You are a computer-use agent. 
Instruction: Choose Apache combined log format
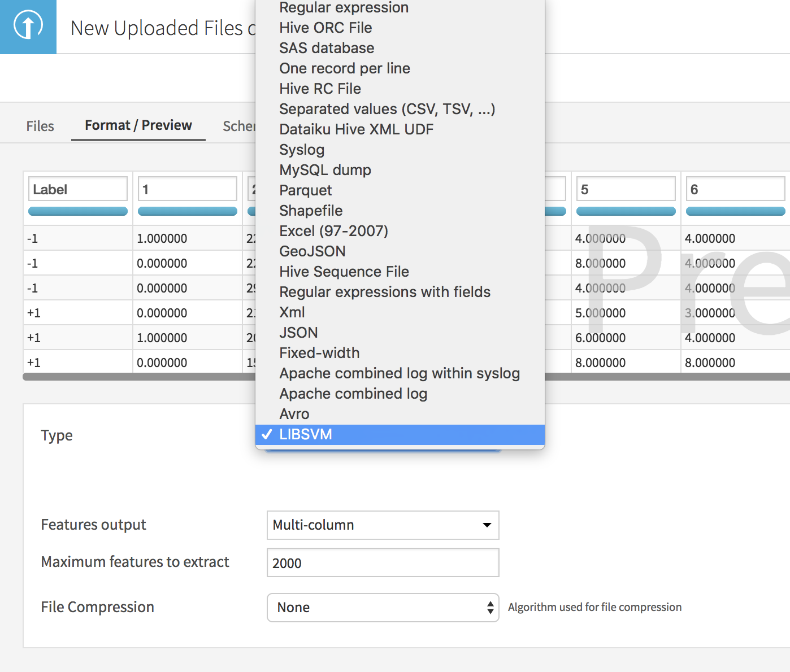pyautogui.click(x=400, y=394)
